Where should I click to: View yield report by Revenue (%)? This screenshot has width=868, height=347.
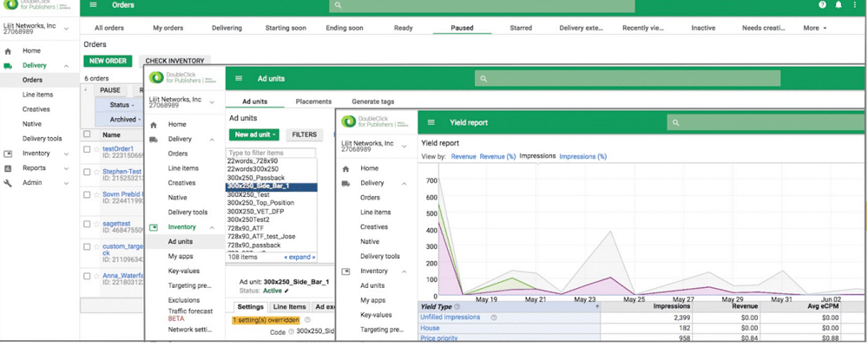click(497, 157)
